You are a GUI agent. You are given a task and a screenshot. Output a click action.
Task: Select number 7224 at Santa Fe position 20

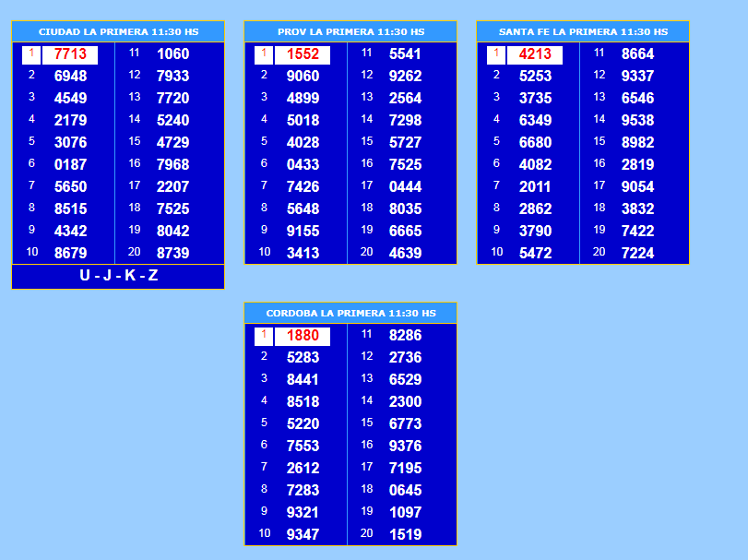pos(637,253)
